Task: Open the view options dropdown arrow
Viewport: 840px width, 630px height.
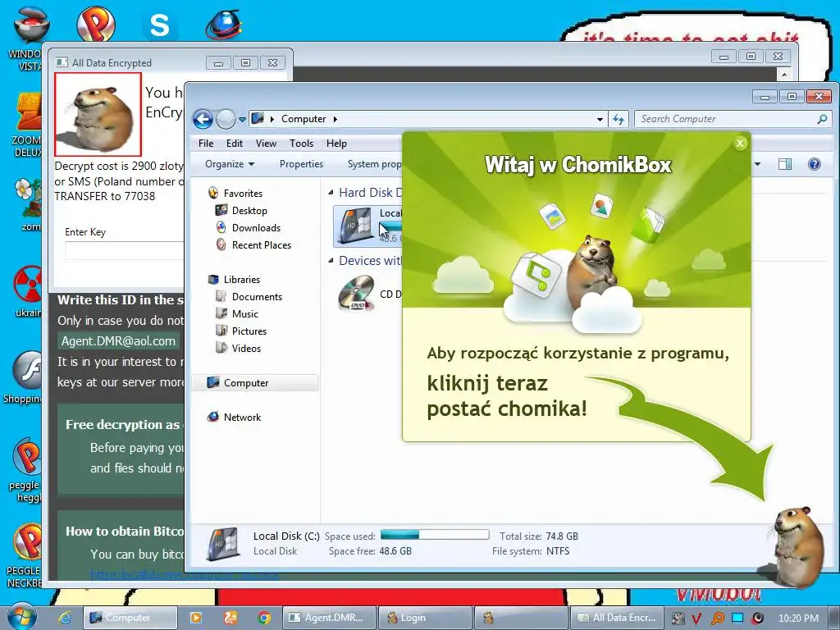Action: (757, 164)
